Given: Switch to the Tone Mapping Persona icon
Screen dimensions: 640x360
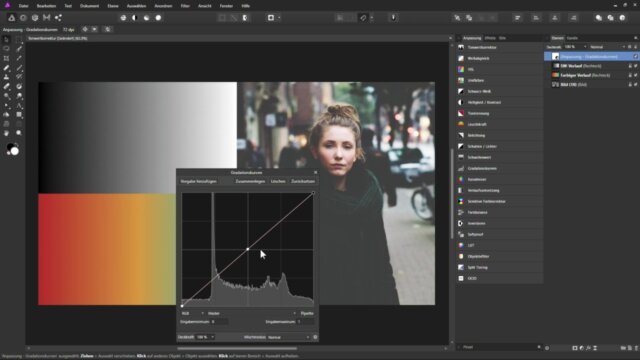Looking at the screenshot, I should point(47,18).
